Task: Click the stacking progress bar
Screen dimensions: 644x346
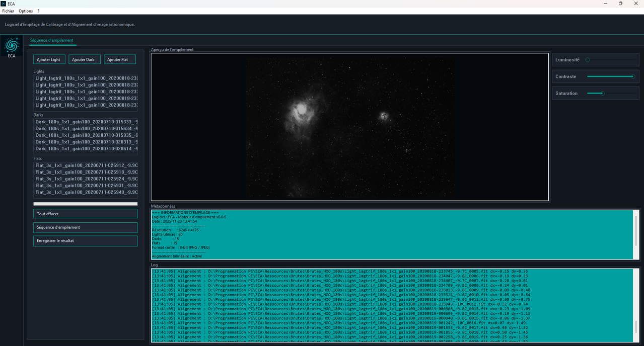Action: coord(86,204)
